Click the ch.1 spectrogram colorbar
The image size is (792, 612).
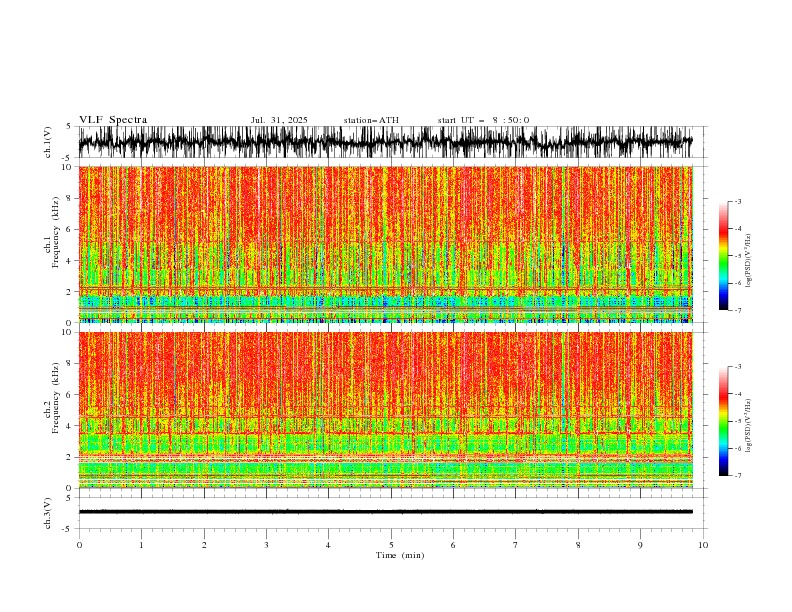coord(723,256)
